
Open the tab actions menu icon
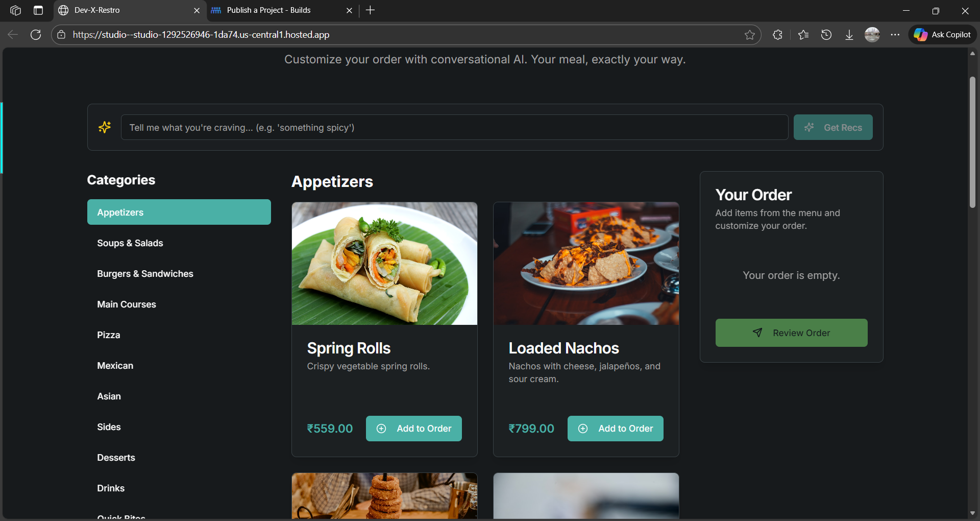(38, 10)
